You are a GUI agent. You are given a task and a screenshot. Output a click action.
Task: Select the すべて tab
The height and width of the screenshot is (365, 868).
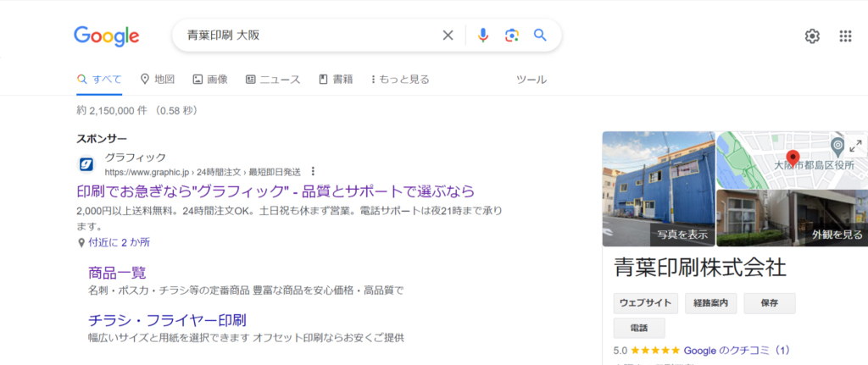pyautogui.click(x=100, y=80)
